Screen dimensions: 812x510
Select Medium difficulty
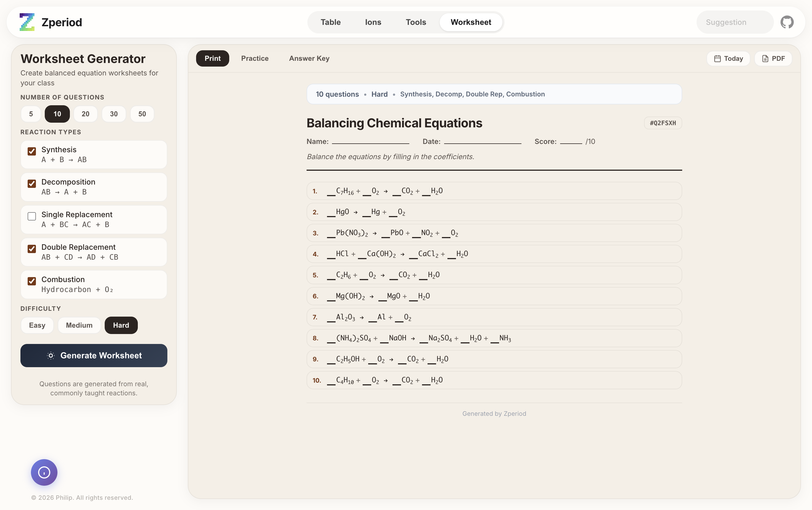pos(79,325)
